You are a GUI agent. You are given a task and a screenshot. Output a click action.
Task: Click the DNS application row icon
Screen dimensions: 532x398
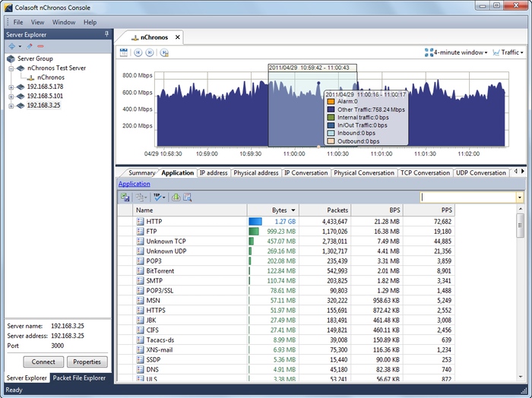click(x=140, y=370)
